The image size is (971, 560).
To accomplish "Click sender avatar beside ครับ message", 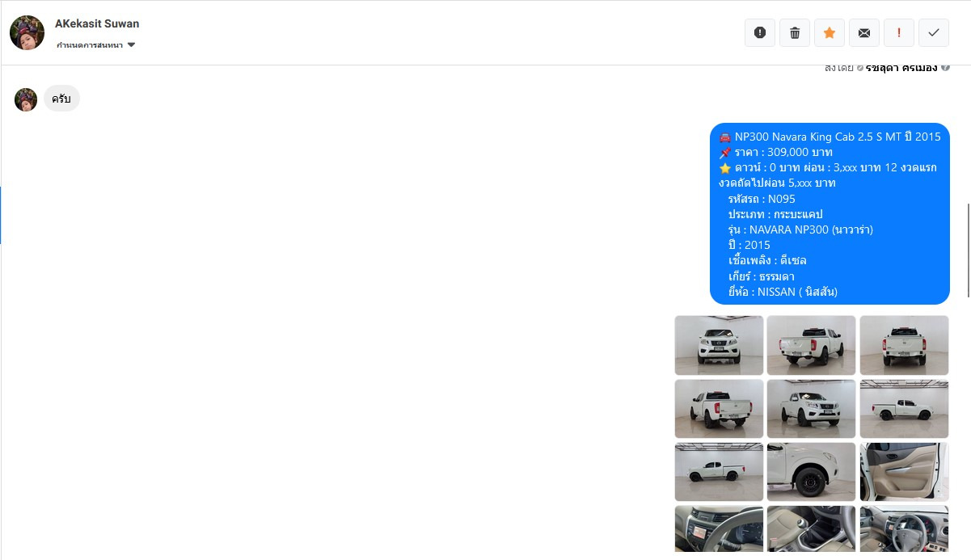I will point(26,99).
